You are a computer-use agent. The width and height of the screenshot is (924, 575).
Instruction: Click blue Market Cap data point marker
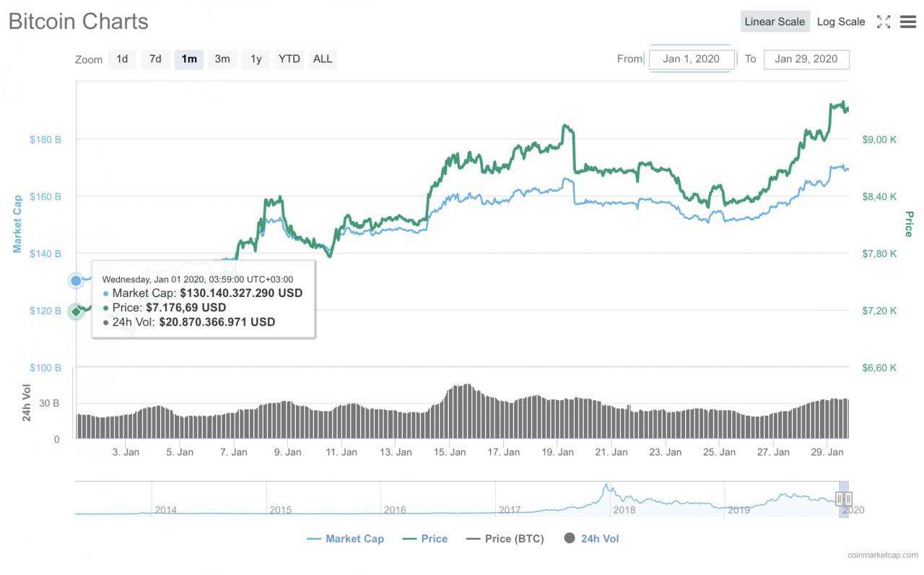click(x=76, y=280)
